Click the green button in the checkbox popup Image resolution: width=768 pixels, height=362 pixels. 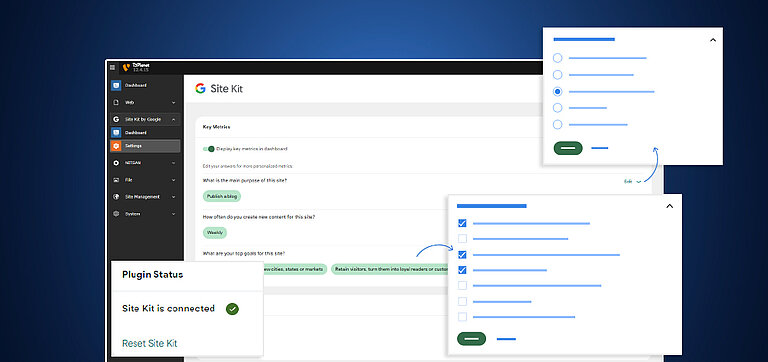471,339
